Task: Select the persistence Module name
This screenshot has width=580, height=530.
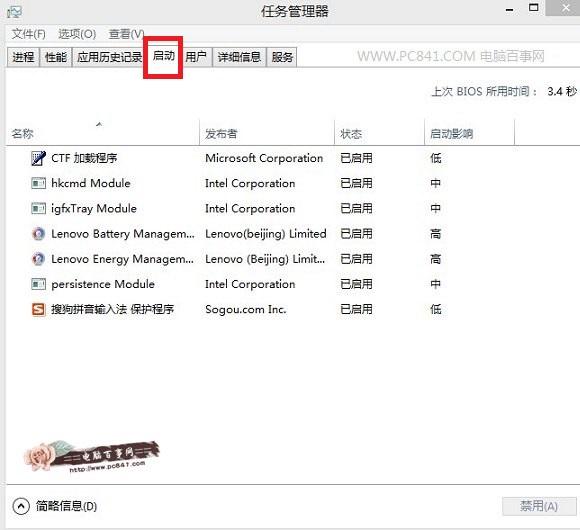Action: click(103, 284)
